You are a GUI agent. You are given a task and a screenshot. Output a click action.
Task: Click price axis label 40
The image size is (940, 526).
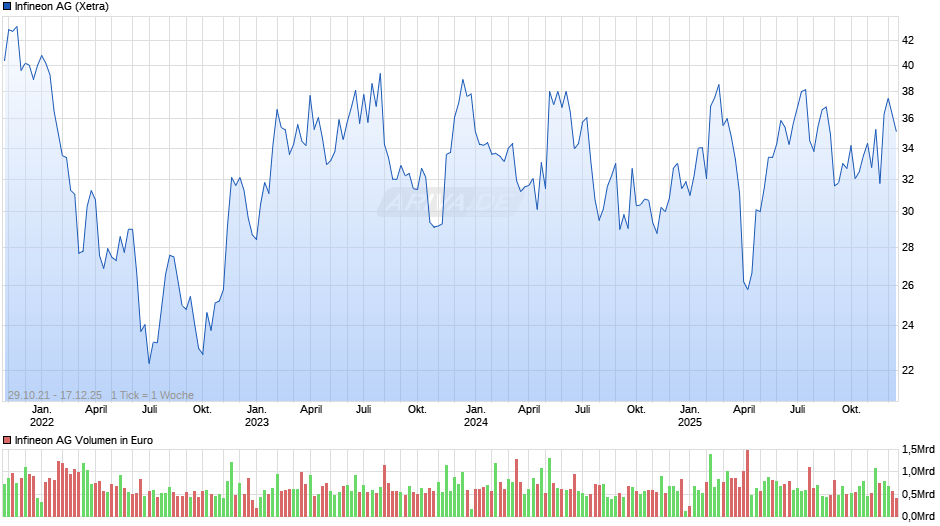point(908,65)
